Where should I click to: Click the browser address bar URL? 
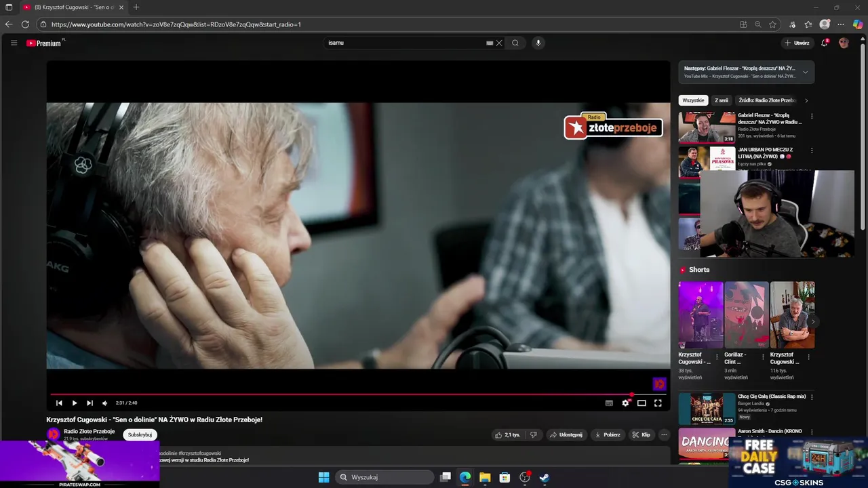[176, 24]
